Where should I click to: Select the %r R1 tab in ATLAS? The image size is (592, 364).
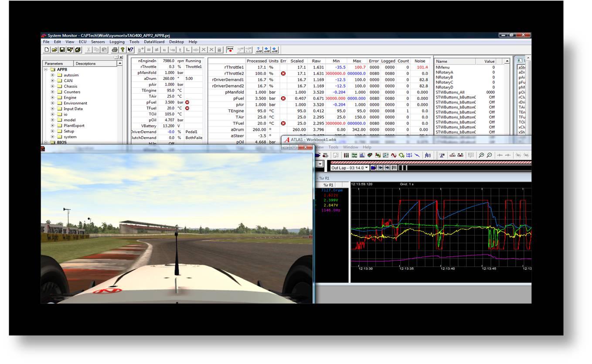tap(328, 185)
